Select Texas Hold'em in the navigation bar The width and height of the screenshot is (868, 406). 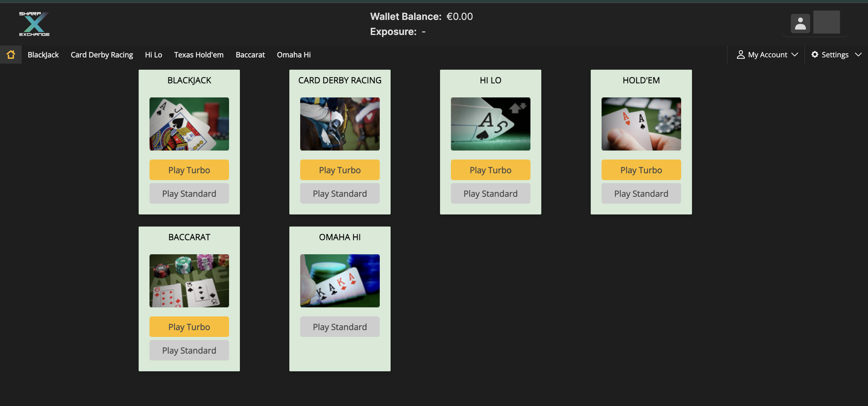199,55
